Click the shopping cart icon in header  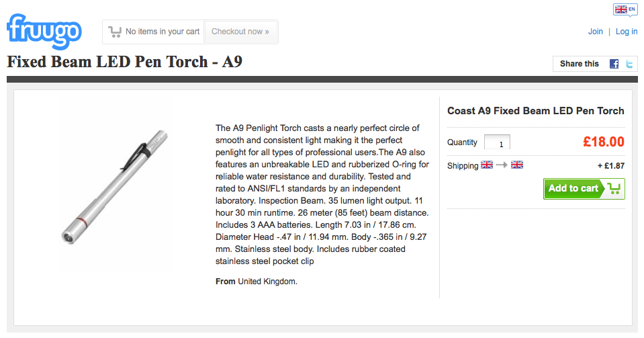coord(115,32)
